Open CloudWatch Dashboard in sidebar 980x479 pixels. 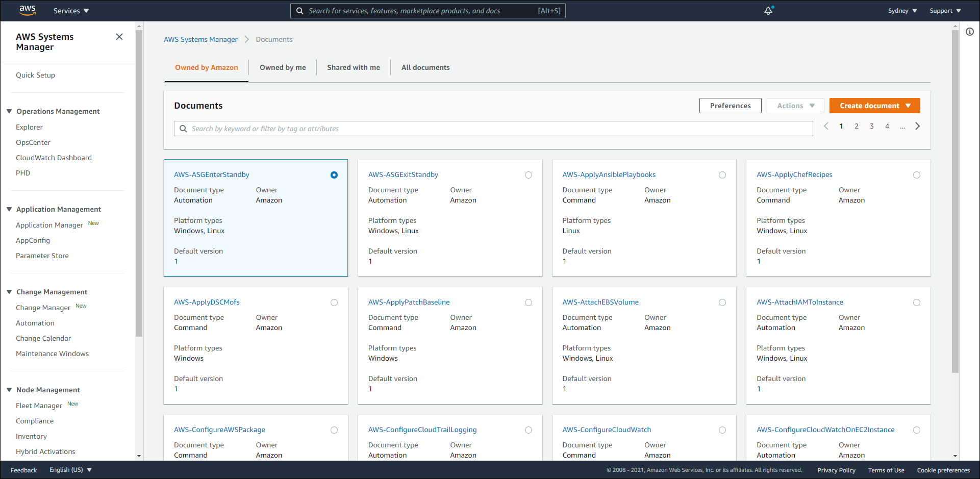54,158
